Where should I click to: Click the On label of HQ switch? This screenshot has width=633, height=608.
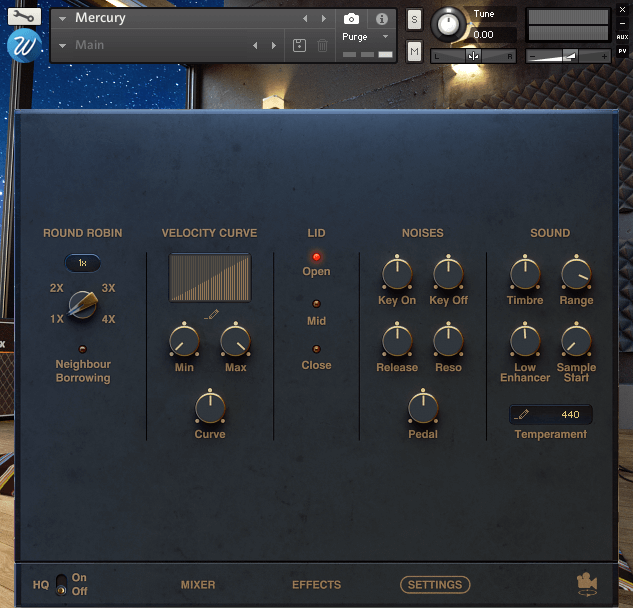[79, 577]
